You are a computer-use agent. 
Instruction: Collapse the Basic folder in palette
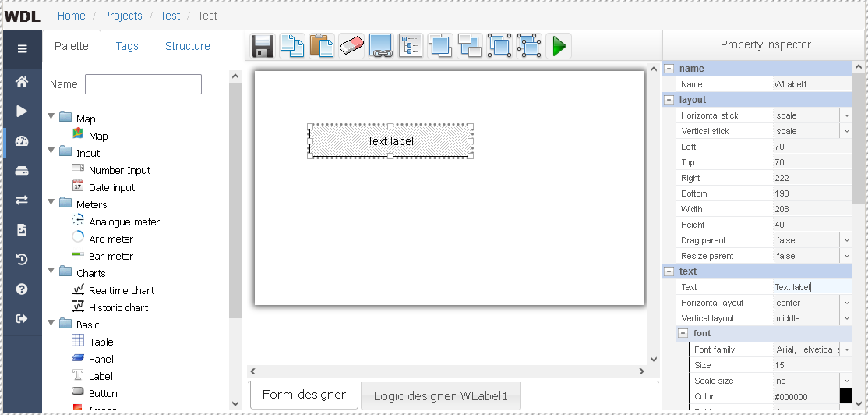51,322
